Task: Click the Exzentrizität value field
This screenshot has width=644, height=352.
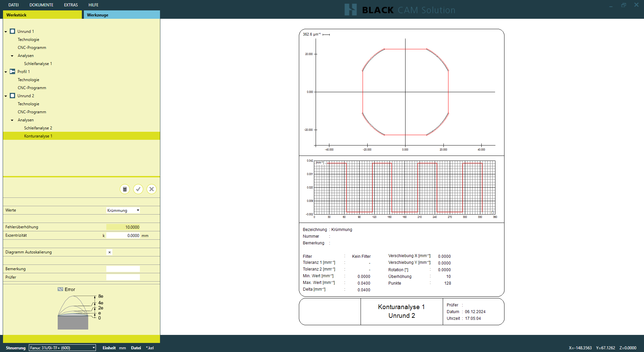Action: 123,235
